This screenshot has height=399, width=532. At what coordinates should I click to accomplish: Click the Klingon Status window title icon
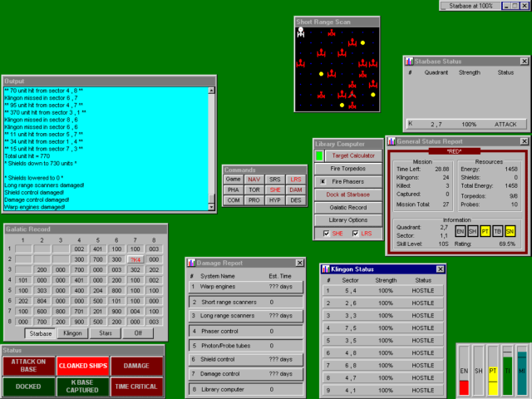click(326, 269)
